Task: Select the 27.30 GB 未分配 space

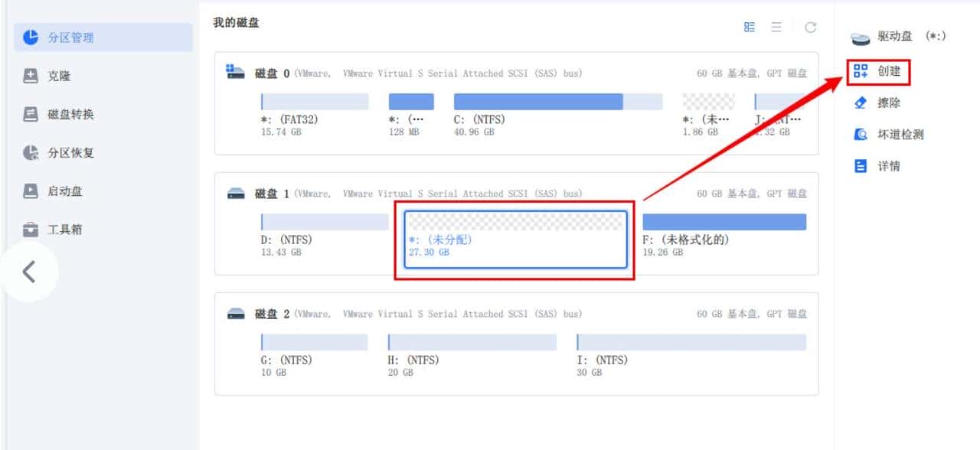Action: click(x=515, y=240)
